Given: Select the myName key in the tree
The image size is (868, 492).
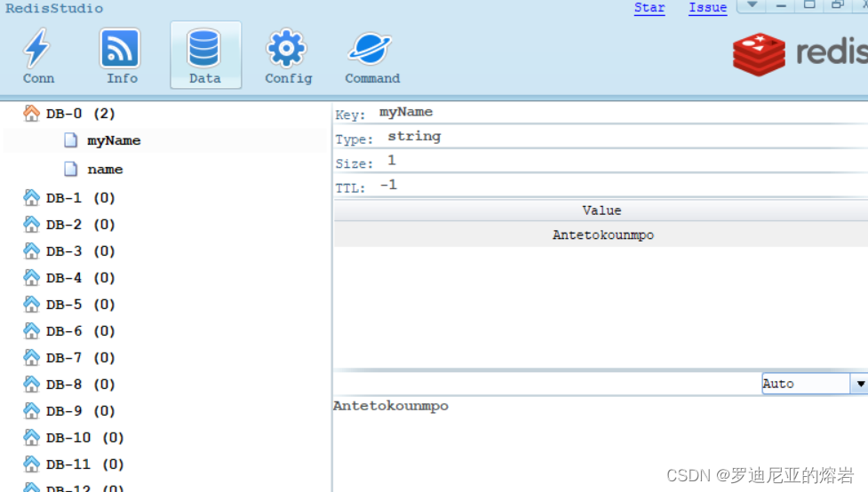Looking at the screenshot, I should (x=114, y=140).
